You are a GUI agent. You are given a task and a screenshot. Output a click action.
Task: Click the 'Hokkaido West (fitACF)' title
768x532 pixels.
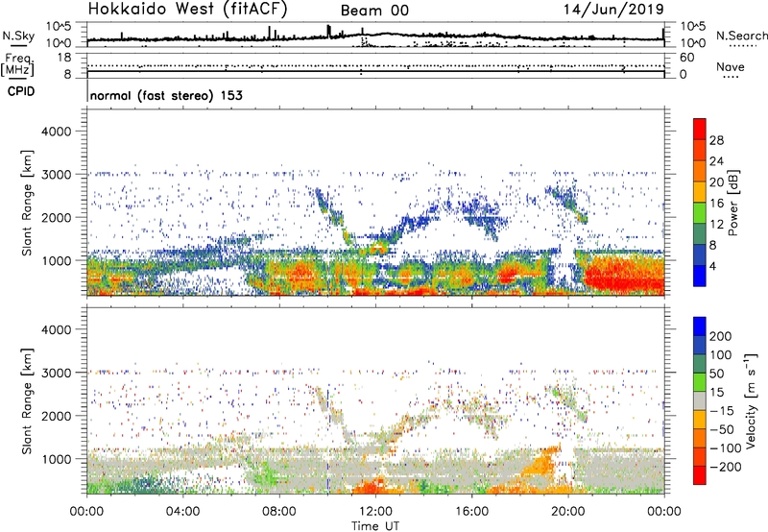point(187,9)
